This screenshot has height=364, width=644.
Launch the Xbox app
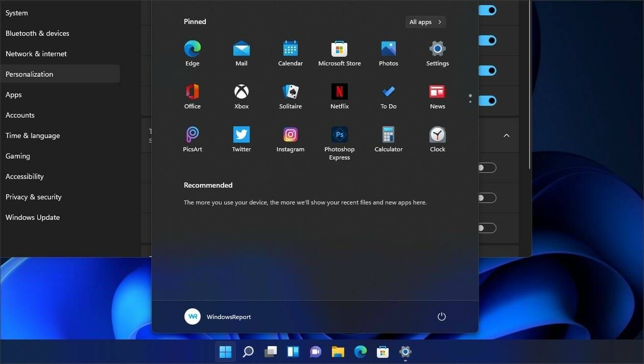(241, 93)
